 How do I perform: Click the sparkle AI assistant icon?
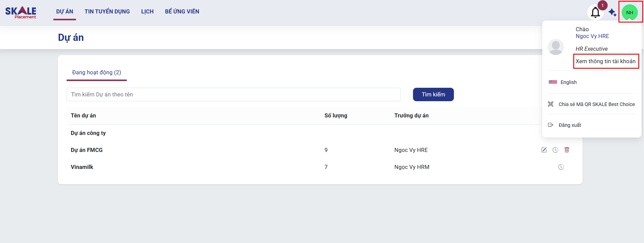pos(612,12)
